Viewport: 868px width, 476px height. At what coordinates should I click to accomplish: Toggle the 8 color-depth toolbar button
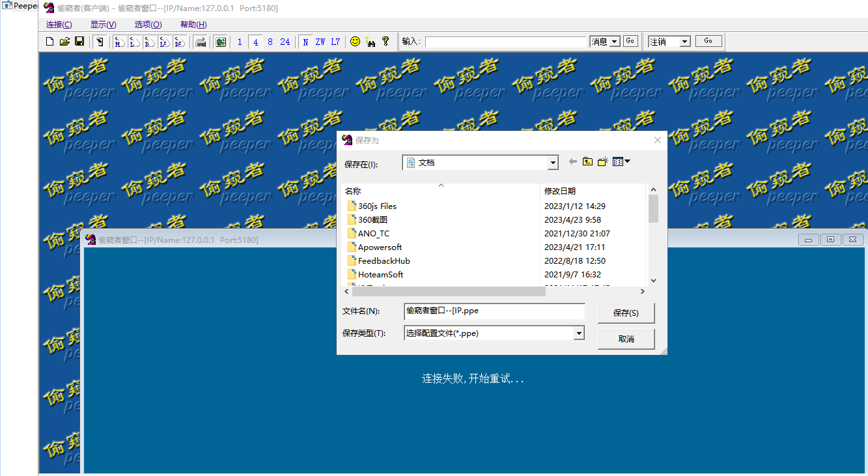(270, 42)
